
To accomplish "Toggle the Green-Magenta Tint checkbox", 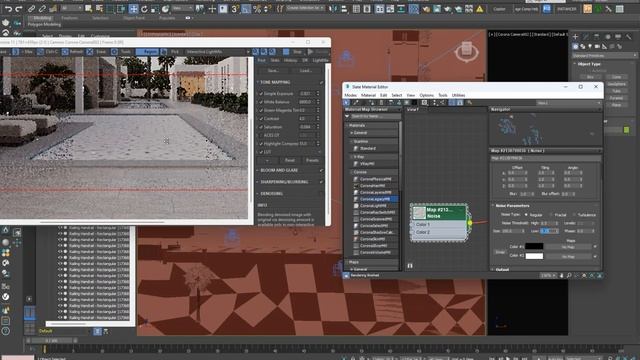I will 261,110.
